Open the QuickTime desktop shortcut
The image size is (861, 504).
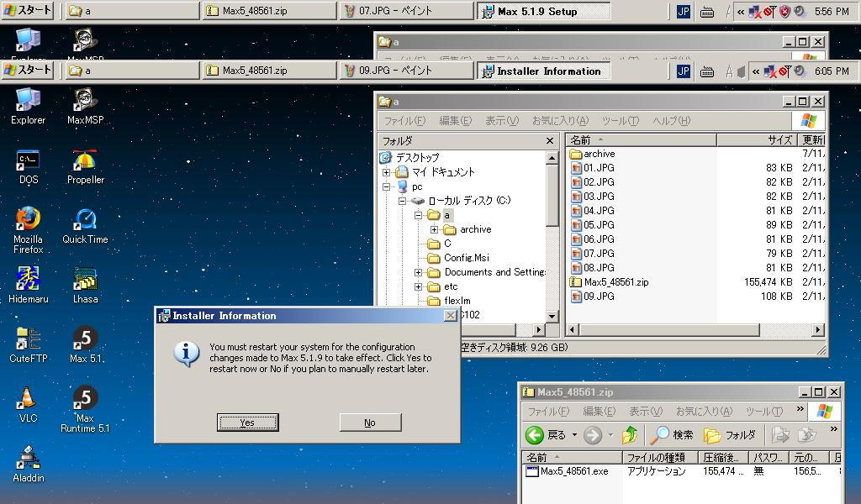click(x=85, y=220)
